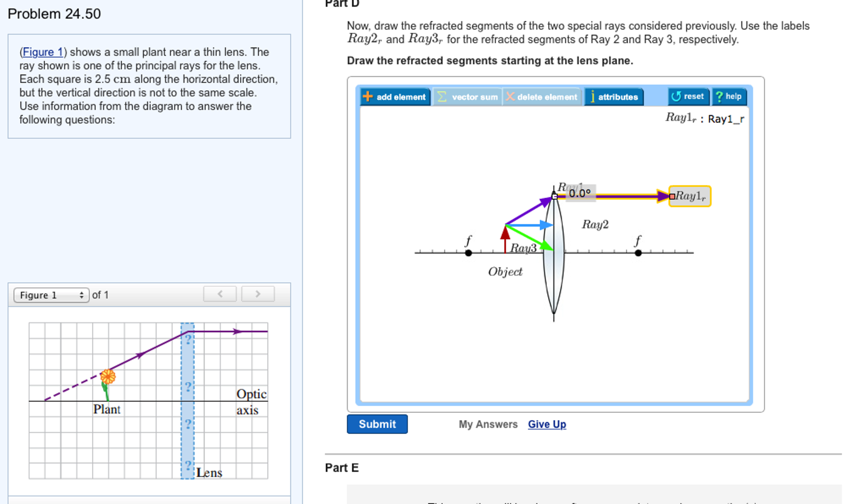Reset the drawing canvas
This screenshot has height=504, width=847.
pyautogui.click(x=688, y=96)
